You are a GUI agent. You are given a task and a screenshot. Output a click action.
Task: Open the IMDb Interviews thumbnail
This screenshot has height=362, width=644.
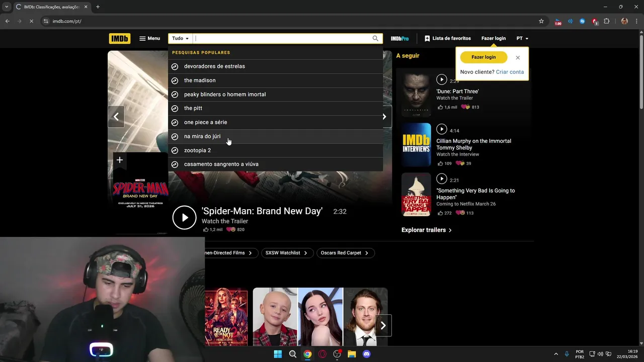[x=416, y=145]
